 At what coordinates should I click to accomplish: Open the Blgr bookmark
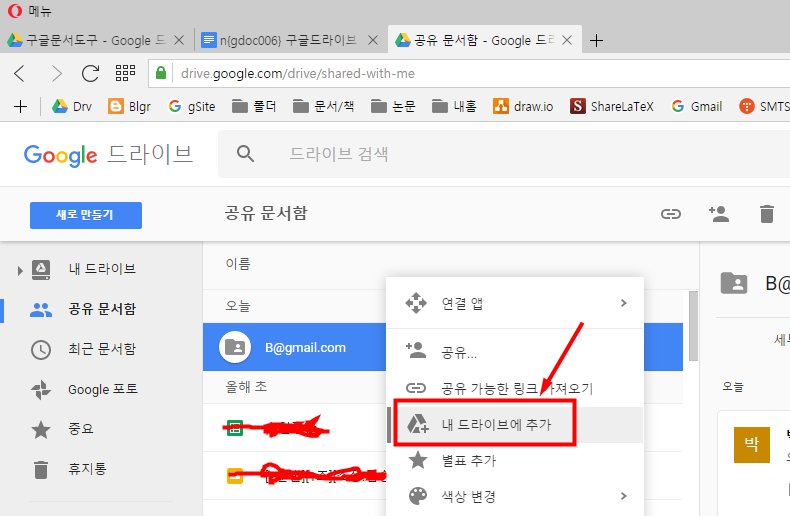click(x=129, y=106)
